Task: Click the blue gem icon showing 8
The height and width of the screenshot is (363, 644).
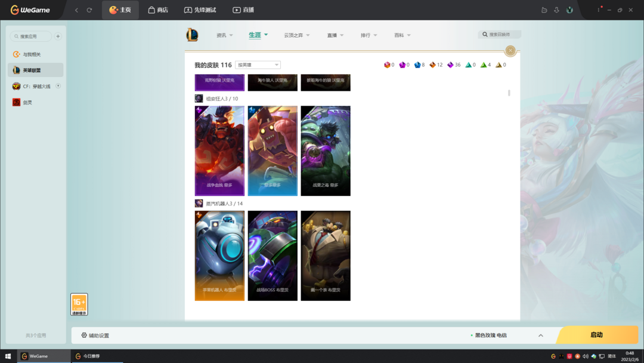Action: point(417,65)
